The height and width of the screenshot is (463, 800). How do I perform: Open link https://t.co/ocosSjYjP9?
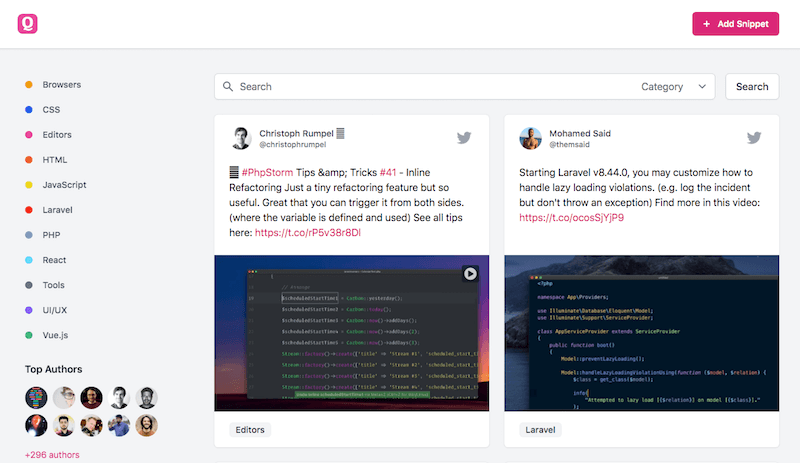coord(571,217)
